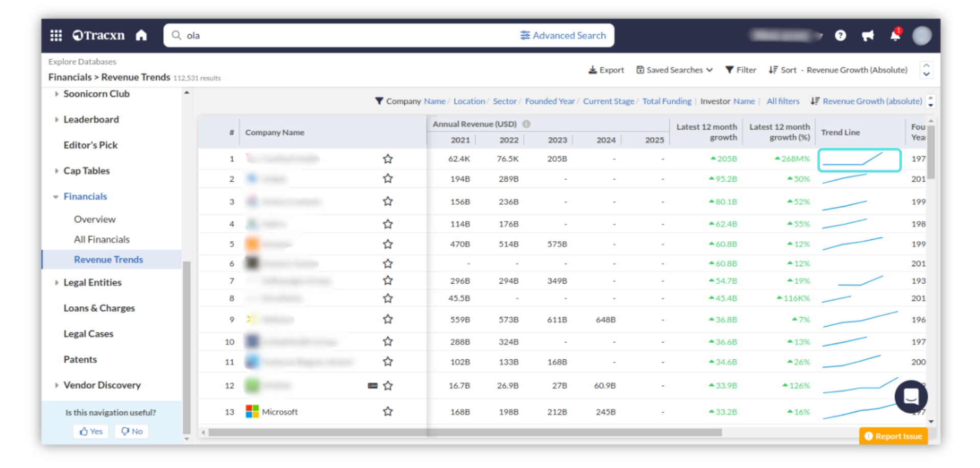The width and height of the screenshot is (980, 468).
Task: Star the Microsoft company row
Action: (x=388, y=411)
